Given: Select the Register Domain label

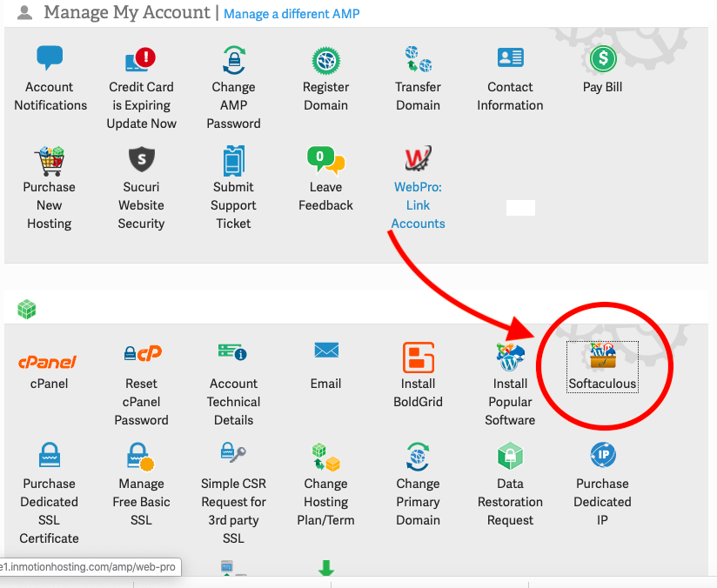Looking at the screenshot, I should click(326, 96).
